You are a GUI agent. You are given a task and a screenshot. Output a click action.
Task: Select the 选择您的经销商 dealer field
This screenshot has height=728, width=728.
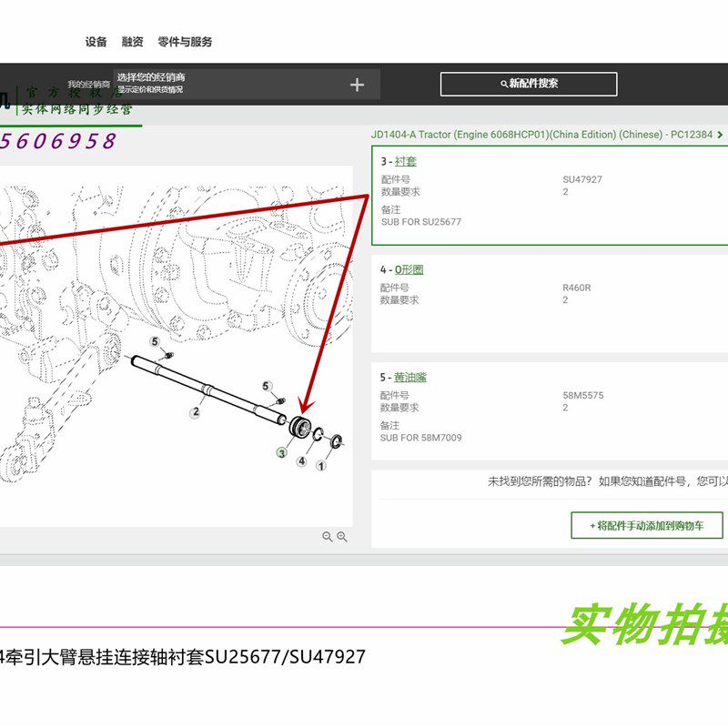point(247,84)
